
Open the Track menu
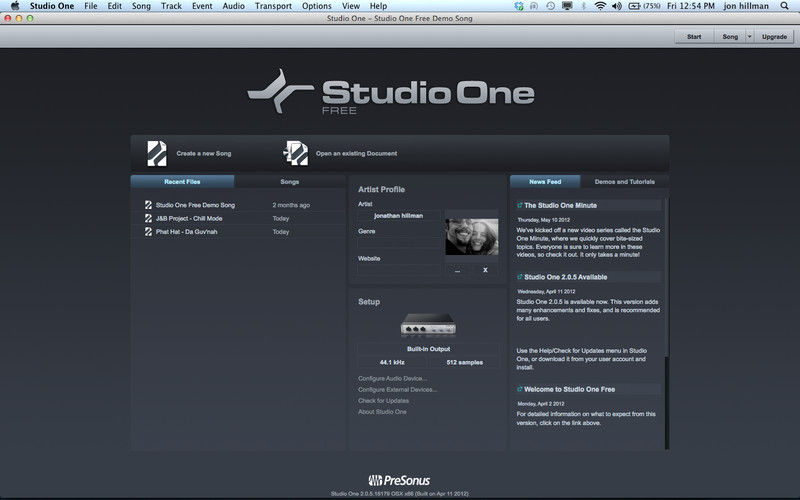171,6
